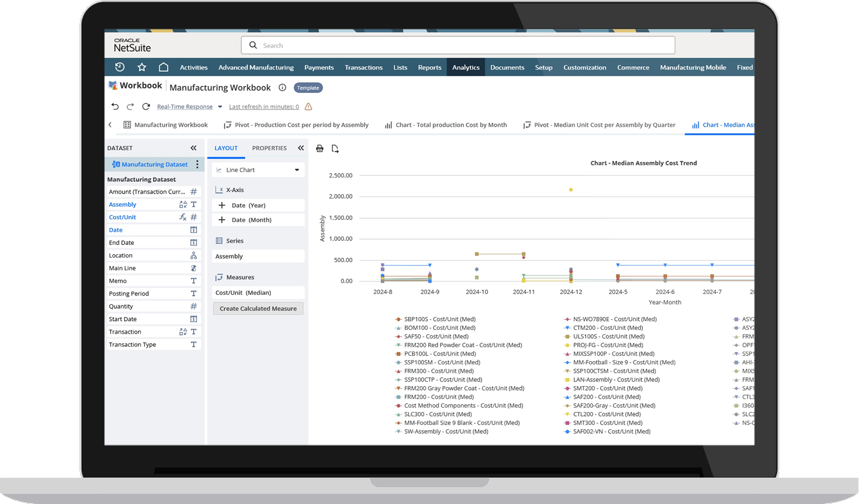
Task: Open the Reports menu
Action: (430, 67)
